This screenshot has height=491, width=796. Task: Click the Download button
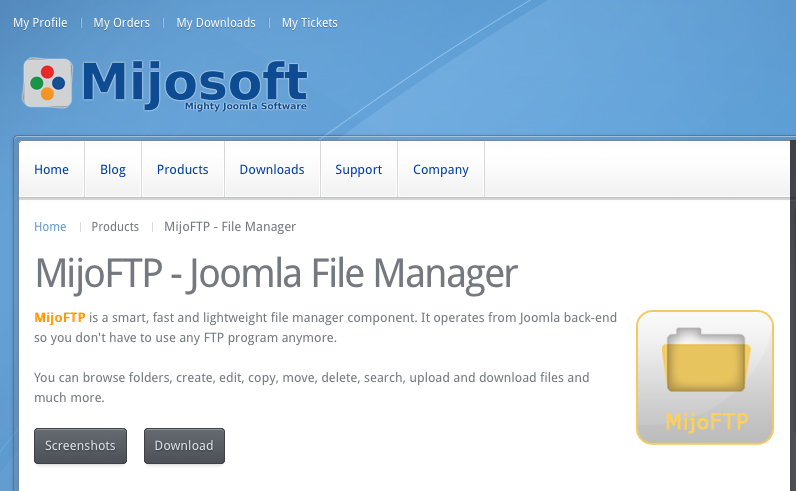pyautogui.click(x=184, y=446)
